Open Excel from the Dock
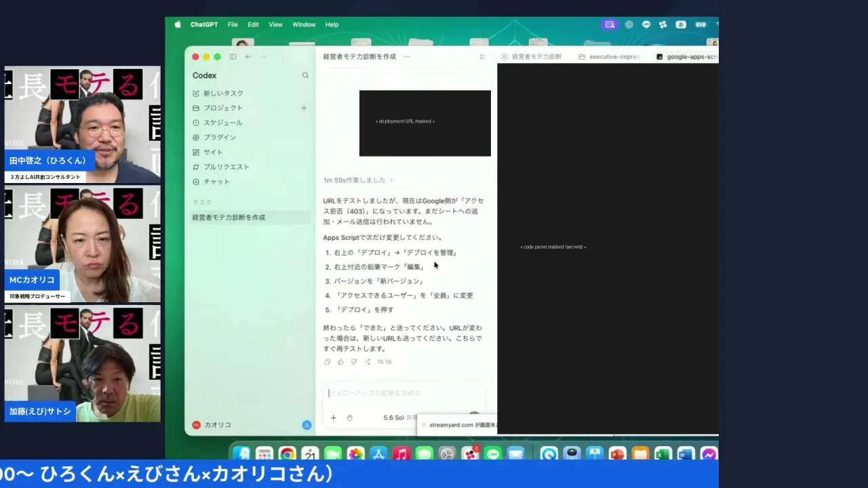868x488 pixels. point(663,453)
